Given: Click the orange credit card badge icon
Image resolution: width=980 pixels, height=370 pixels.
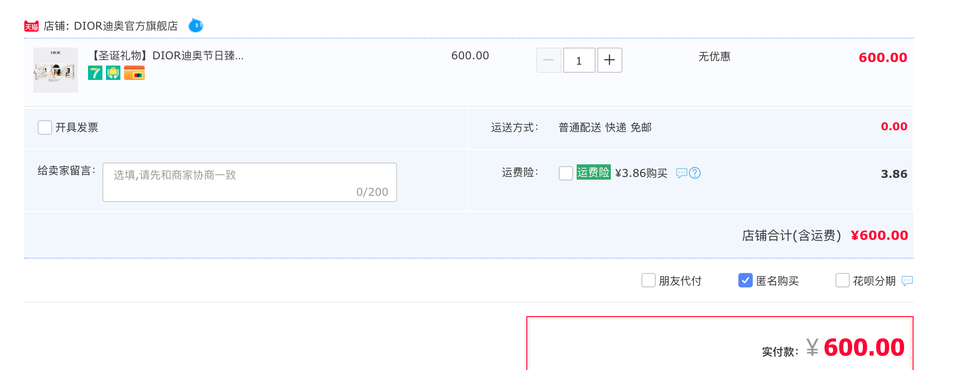Looking at the screenshot, I should click(x=134, y=73).
